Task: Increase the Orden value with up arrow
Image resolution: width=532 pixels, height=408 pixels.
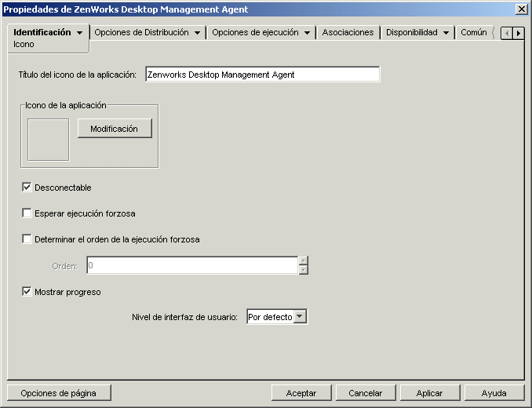Action: point(304,260)
